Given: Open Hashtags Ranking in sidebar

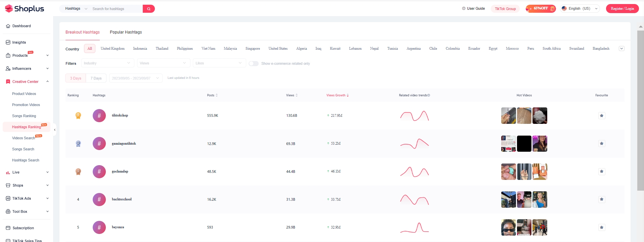Looking at the screenshot, I should [x=27, y=127].
